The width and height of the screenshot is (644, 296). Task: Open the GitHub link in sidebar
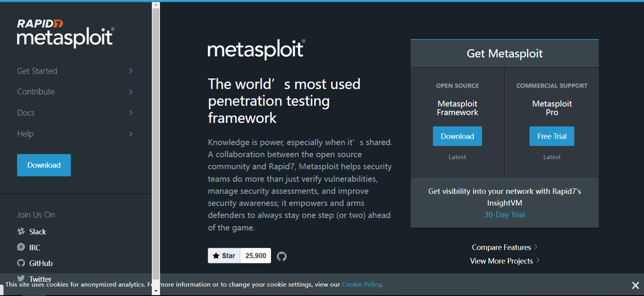pos(41,263)
